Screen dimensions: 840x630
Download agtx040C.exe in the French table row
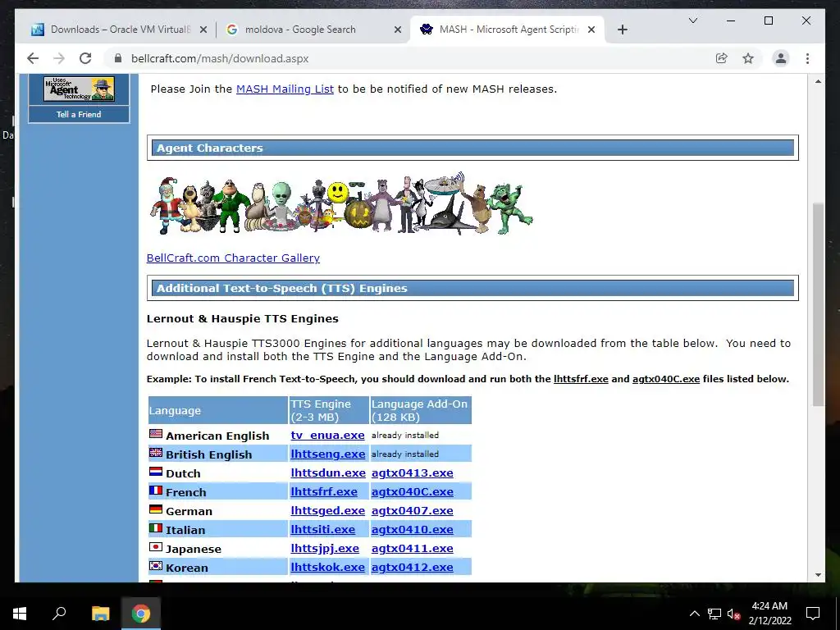click(412, 491)
